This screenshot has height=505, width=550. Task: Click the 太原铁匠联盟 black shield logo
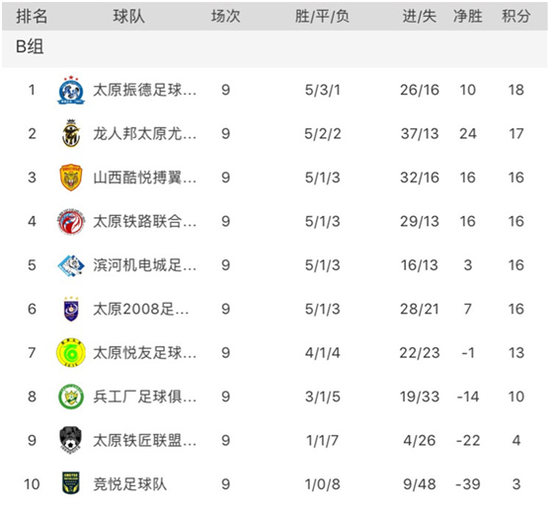(71, 440)
